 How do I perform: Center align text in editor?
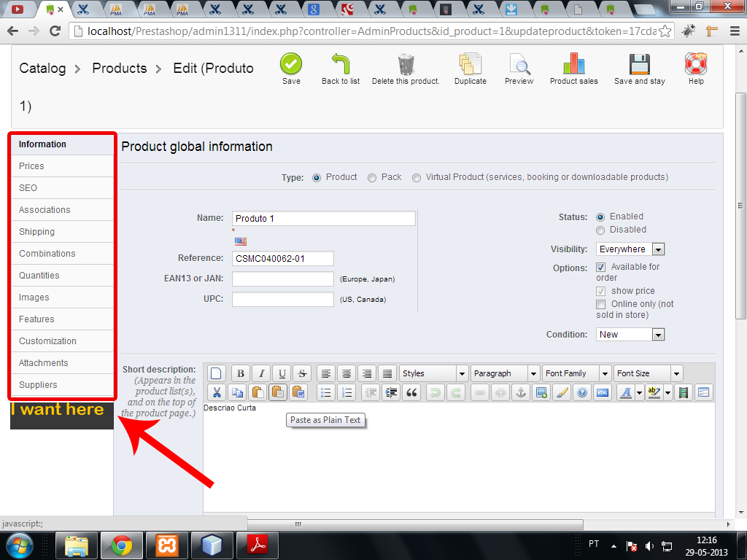347,373
